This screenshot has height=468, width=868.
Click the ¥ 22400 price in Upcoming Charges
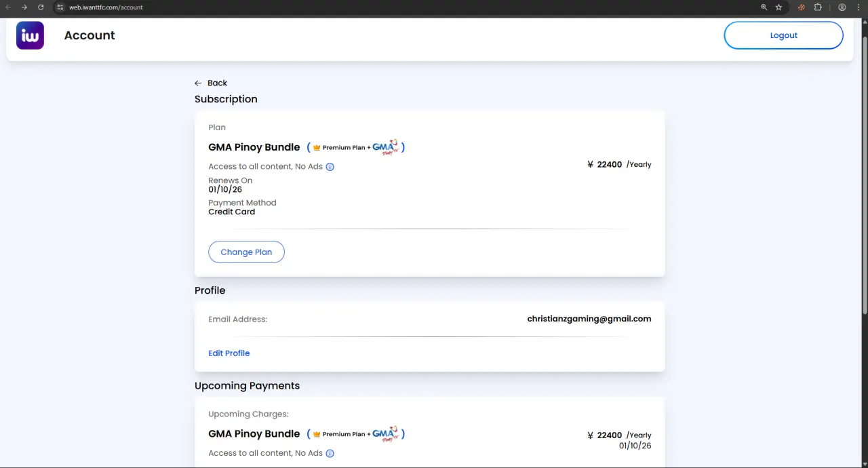[605, 435]
